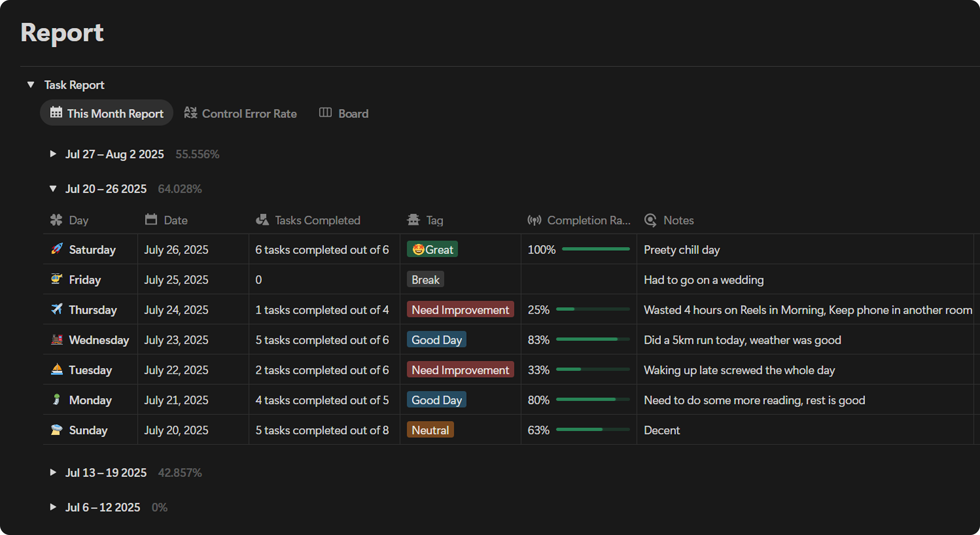Click the 'Had to go on a wedding' note
The width and height of the screenshot is (980, 535).
tap(703, 280)
